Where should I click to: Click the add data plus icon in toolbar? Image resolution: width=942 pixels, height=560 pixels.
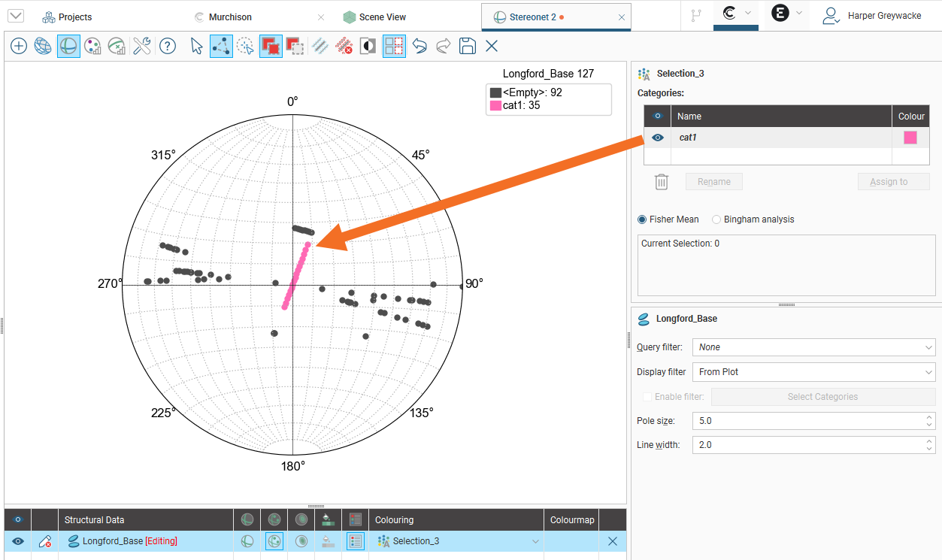coord(19,47)
